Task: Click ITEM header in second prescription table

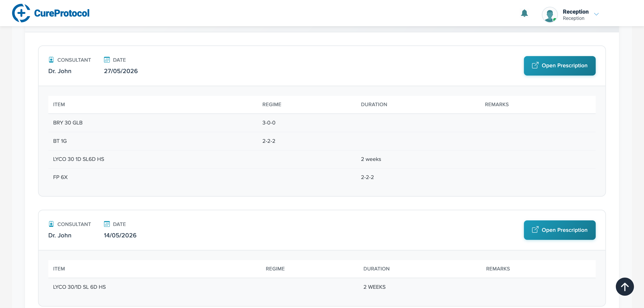Action: click(59, 269)
